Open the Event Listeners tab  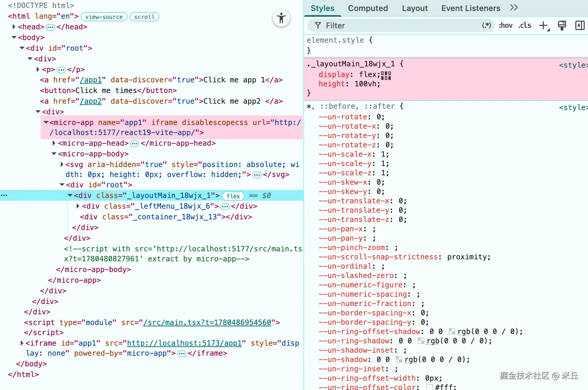point(471,8)
